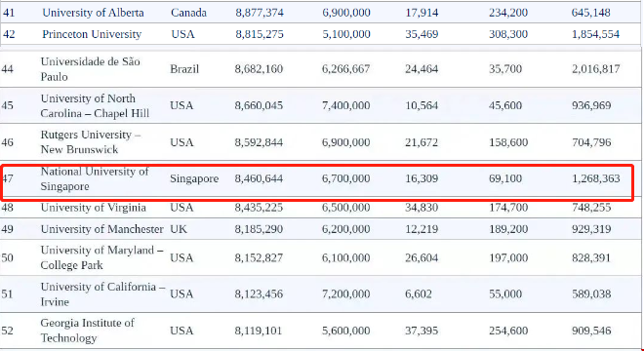Click the UK country cell
Screen dimensions: 644x351
(x=179, y=229)
